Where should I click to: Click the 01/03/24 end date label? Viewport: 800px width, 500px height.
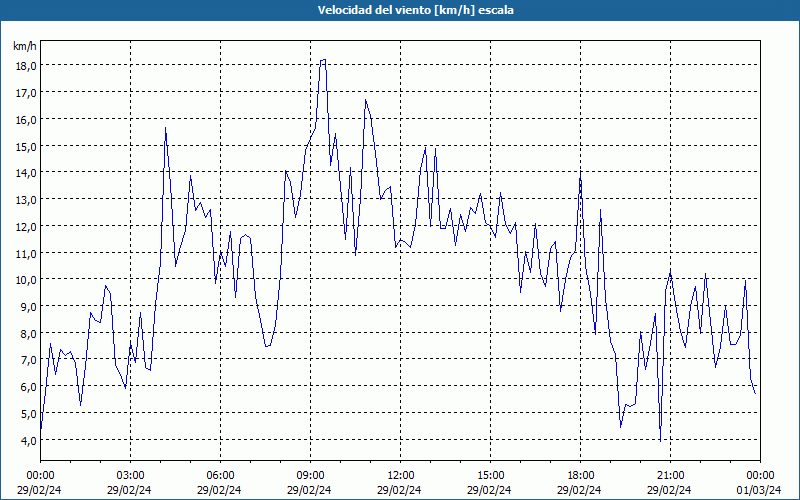[759, 490]
